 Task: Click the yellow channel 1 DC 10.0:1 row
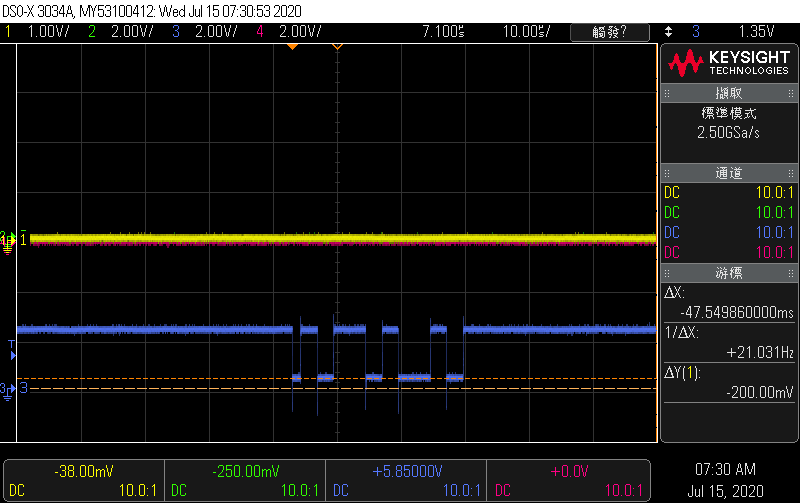click(729, 192)
